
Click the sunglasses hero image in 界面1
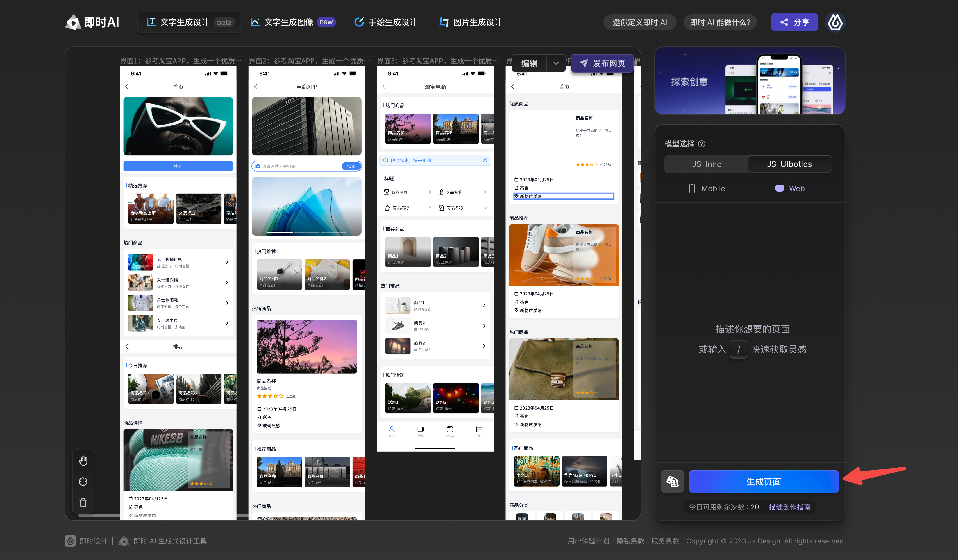178,126
